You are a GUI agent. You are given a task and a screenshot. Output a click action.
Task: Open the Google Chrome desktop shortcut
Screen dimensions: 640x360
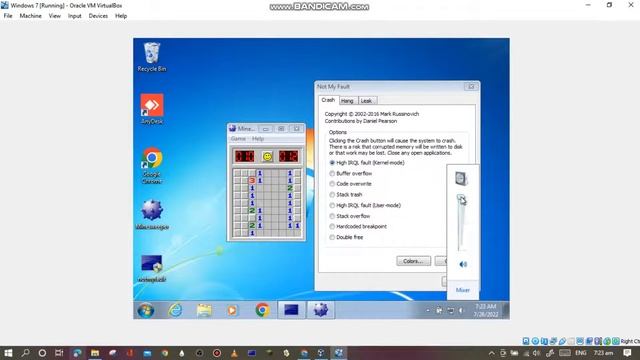point(152,165)
